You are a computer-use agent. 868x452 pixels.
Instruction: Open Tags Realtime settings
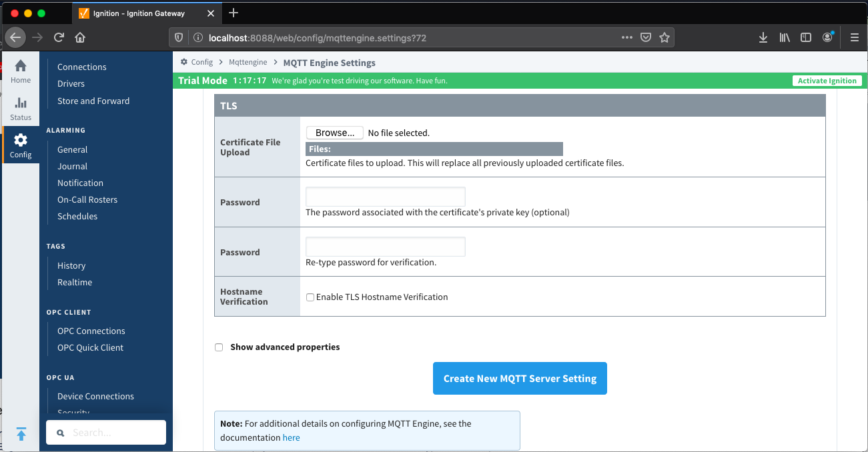pyautogui.click(x=75, y=282)
